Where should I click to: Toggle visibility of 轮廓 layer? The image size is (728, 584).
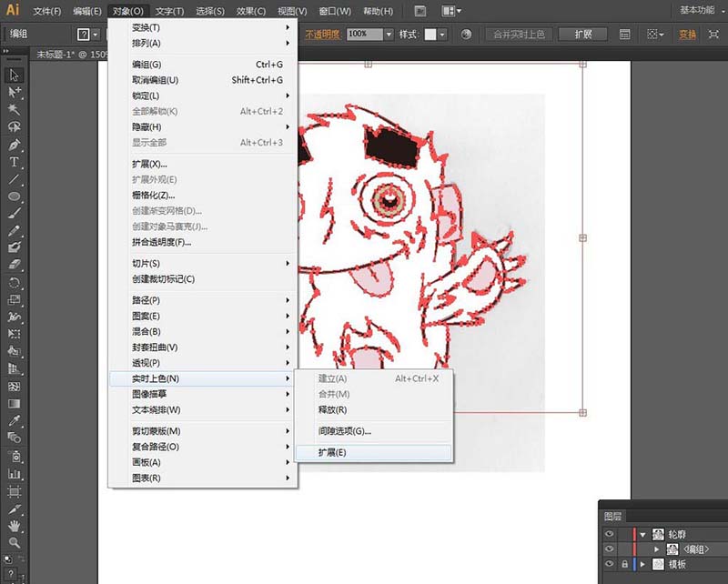click(609, 534)
